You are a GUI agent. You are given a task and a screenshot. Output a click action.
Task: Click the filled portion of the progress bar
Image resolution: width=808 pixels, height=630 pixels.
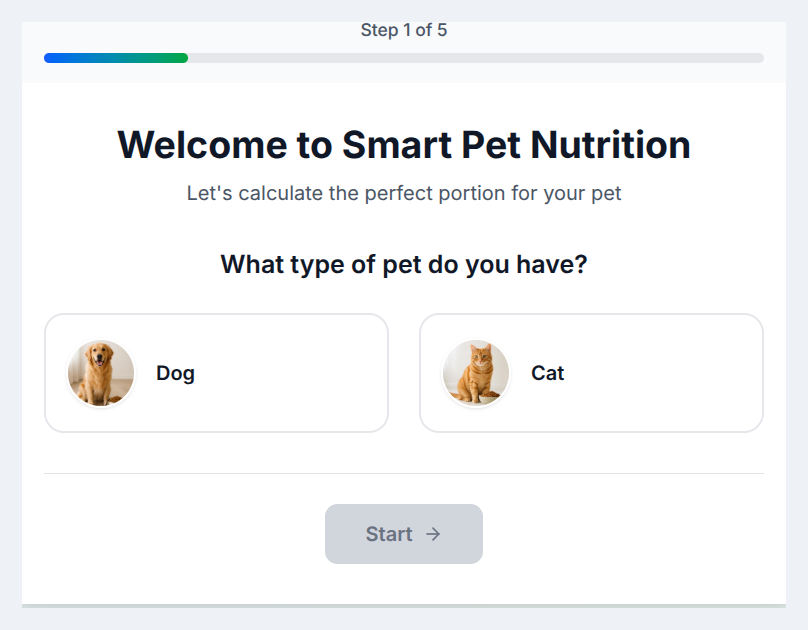click(115, 58)
